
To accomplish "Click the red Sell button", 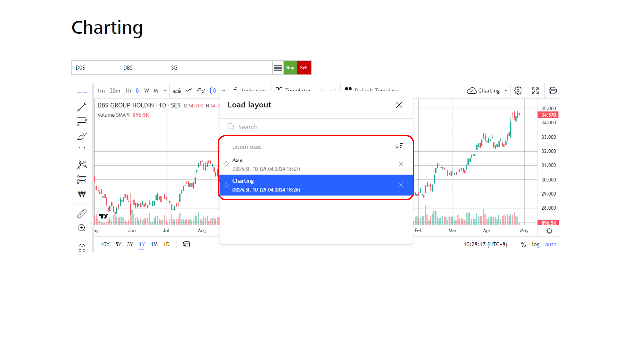I will pos(304,68).
